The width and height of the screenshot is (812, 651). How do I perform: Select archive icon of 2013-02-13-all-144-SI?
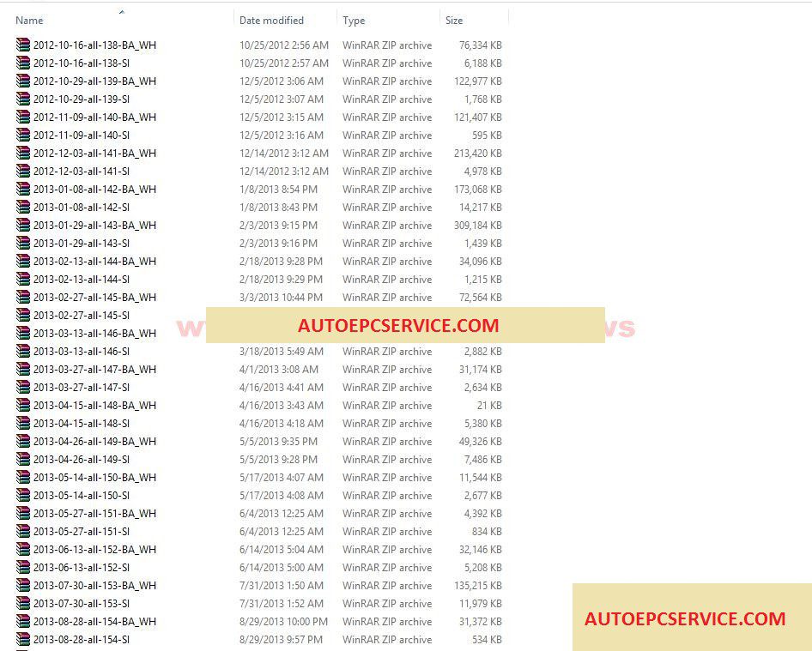pyautogui.click(x=23, y=279)
